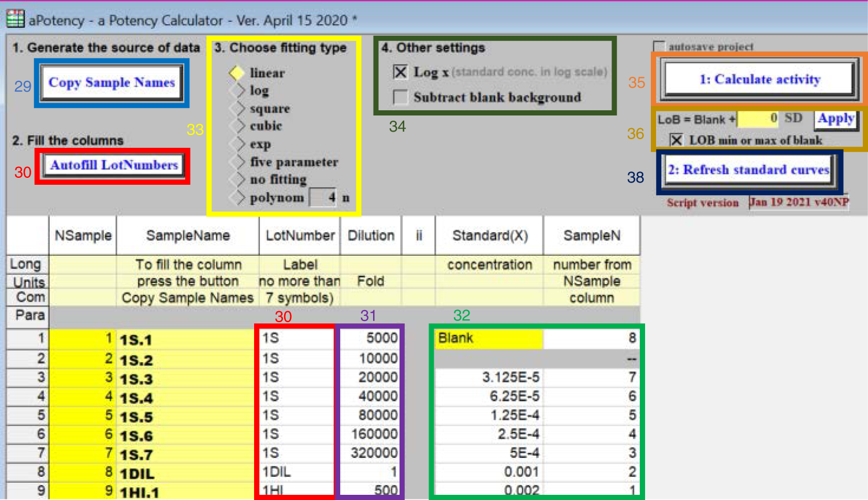This screenshot has width=868, height=500.
Task: Click the standard concentration cell 0.001
Action: tap(489, 472)
